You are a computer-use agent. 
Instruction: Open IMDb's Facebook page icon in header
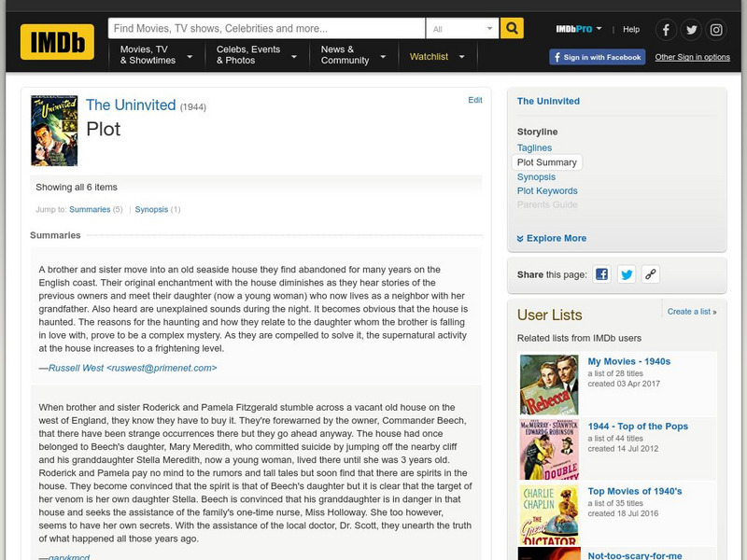tap(666, 30)
